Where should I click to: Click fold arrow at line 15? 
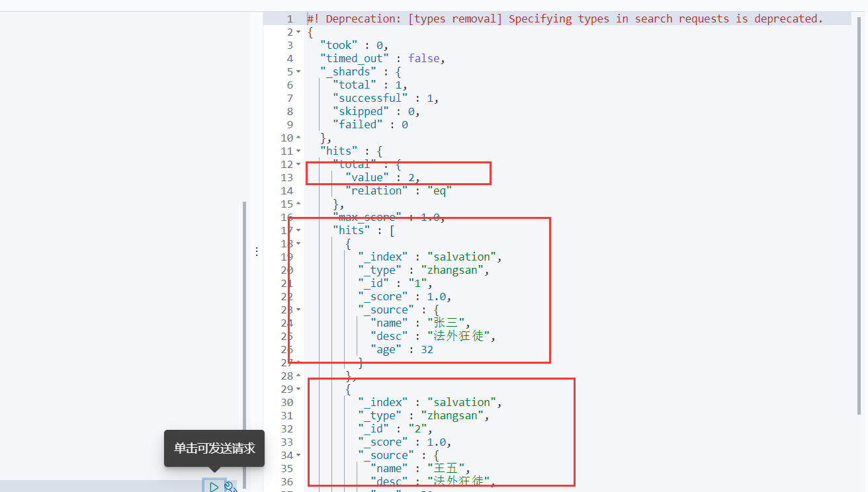pyautogui.click(x=298, y=204)
